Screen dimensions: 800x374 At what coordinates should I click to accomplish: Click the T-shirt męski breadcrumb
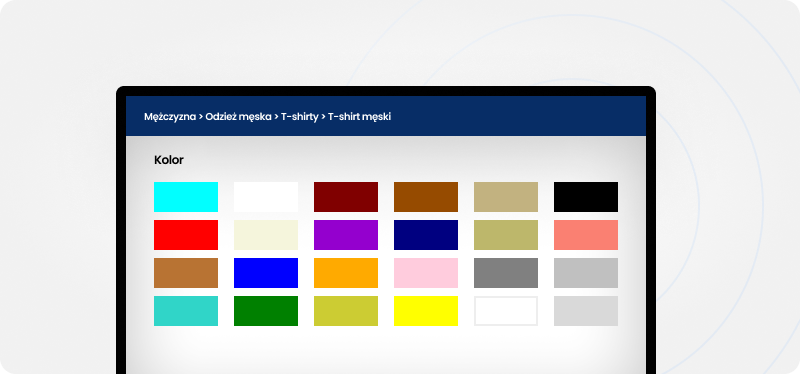(359, 117)
